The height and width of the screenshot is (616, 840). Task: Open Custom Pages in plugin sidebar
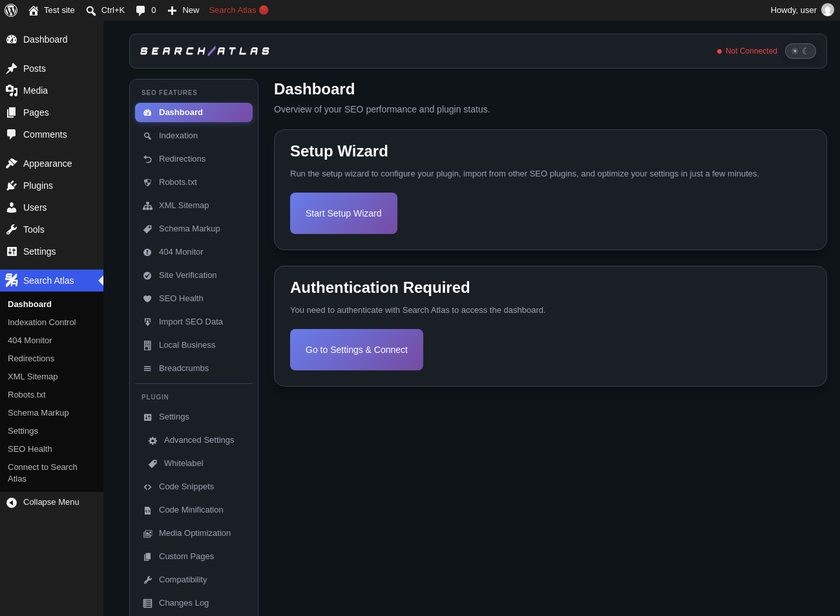pyautogui.click(x=194, y=557)
